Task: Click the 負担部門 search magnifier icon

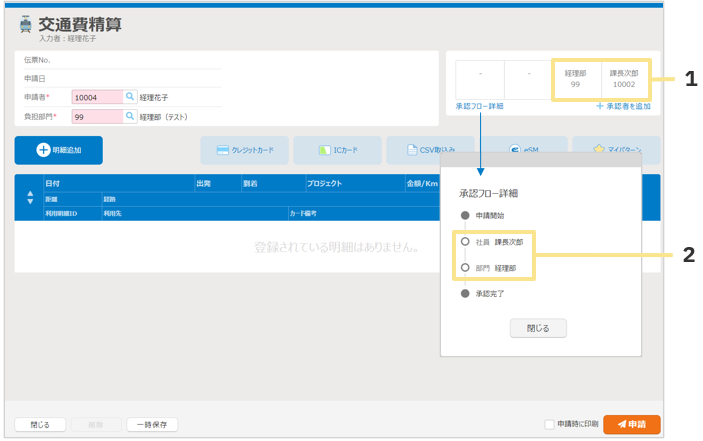Action: tap(130, 116)
